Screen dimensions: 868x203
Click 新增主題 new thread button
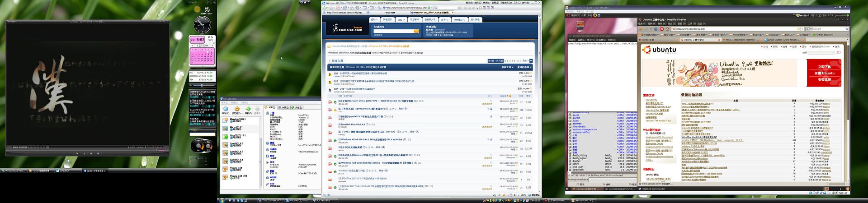(x=336, y=60)
